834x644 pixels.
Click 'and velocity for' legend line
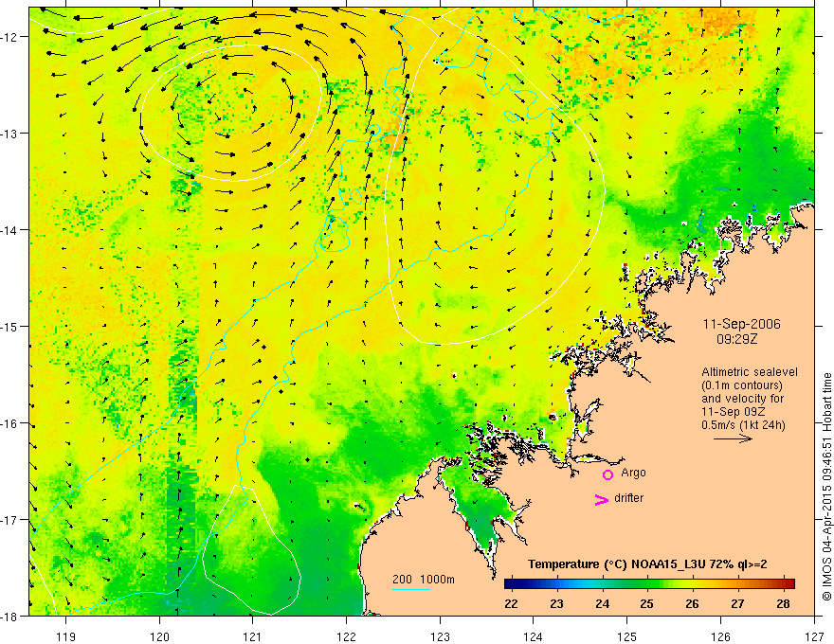point(742,399)
